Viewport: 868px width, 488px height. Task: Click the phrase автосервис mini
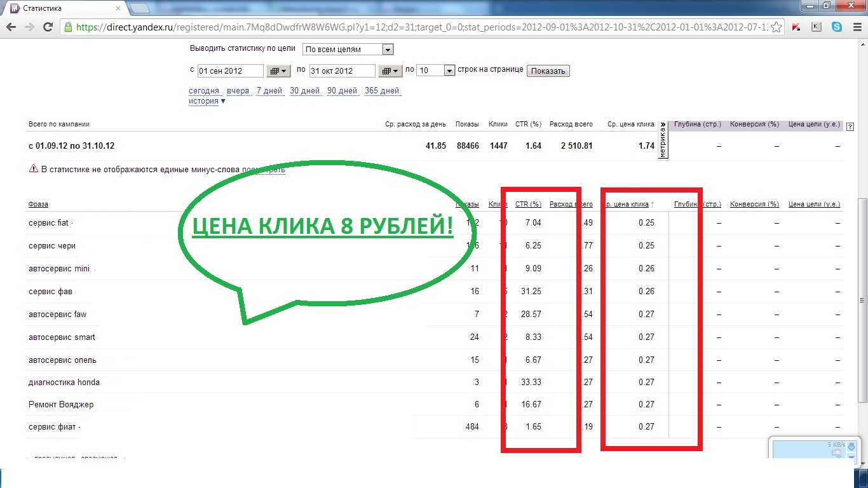tap(59, 269)
